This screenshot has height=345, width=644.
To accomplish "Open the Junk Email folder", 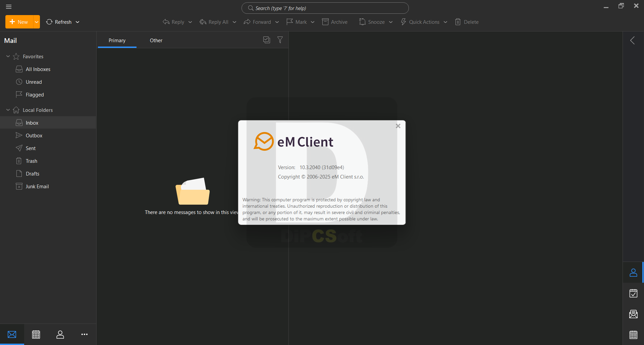I will pyautogui.click(x=48, y=187).
